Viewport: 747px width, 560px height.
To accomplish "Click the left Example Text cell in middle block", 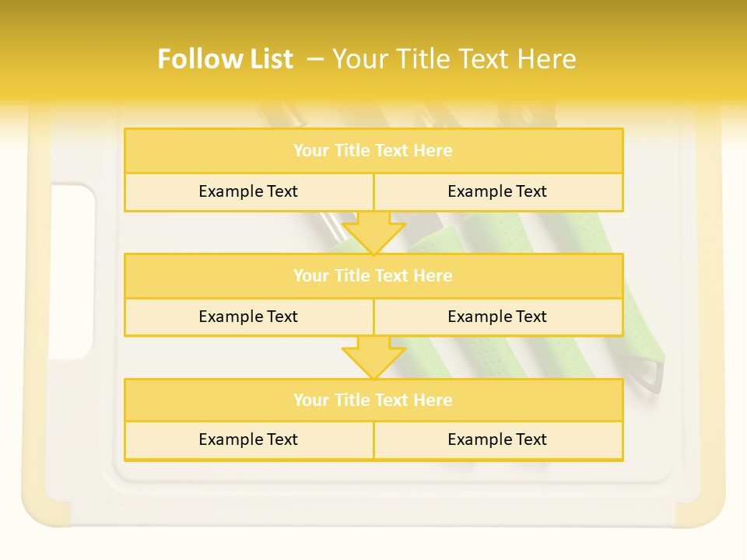I will 249,317.
